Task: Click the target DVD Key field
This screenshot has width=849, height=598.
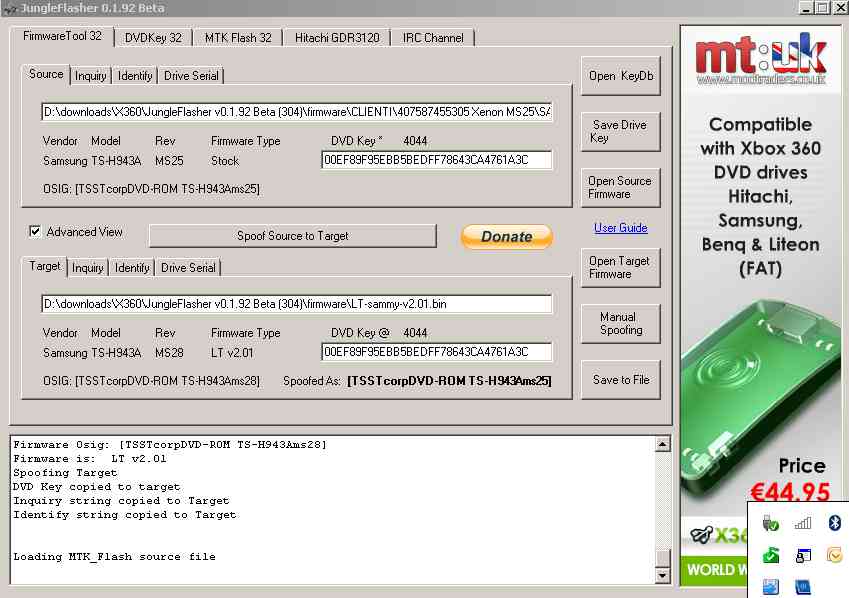Action: (x=436, y=352)
